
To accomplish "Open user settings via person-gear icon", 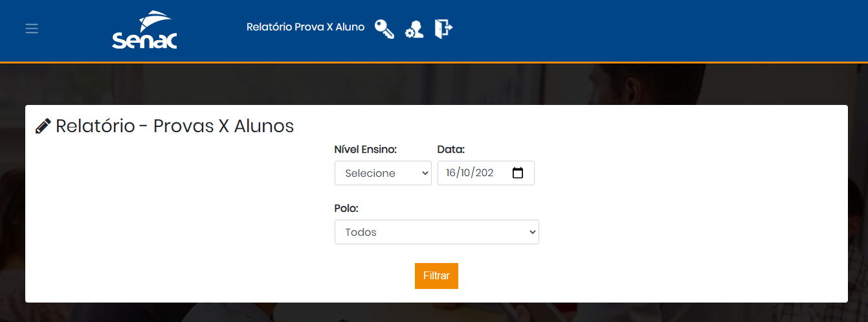I will 414,29.
